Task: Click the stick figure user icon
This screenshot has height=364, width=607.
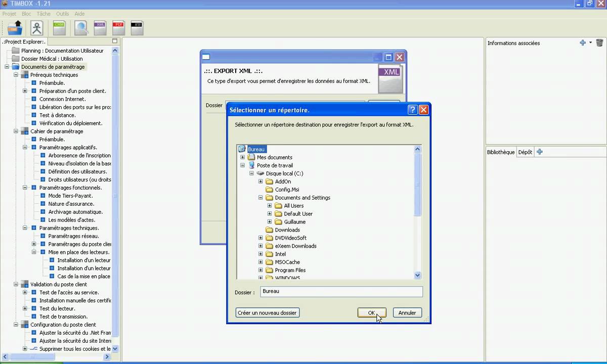Action: 37,28
